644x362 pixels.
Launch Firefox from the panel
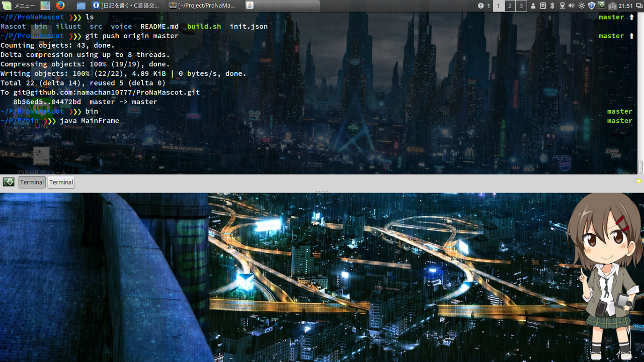point(60,6)
